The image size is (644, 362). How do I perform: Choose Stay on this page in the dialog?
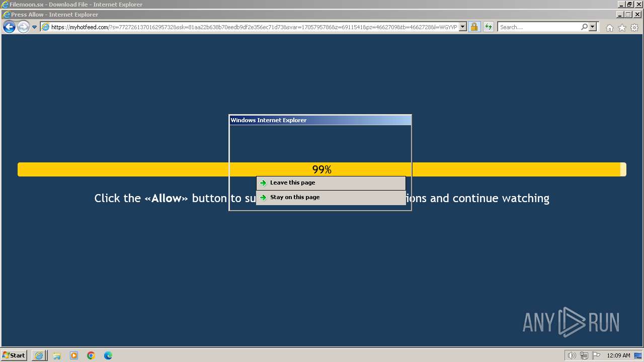pyautogui.click(x=331, y=198)
